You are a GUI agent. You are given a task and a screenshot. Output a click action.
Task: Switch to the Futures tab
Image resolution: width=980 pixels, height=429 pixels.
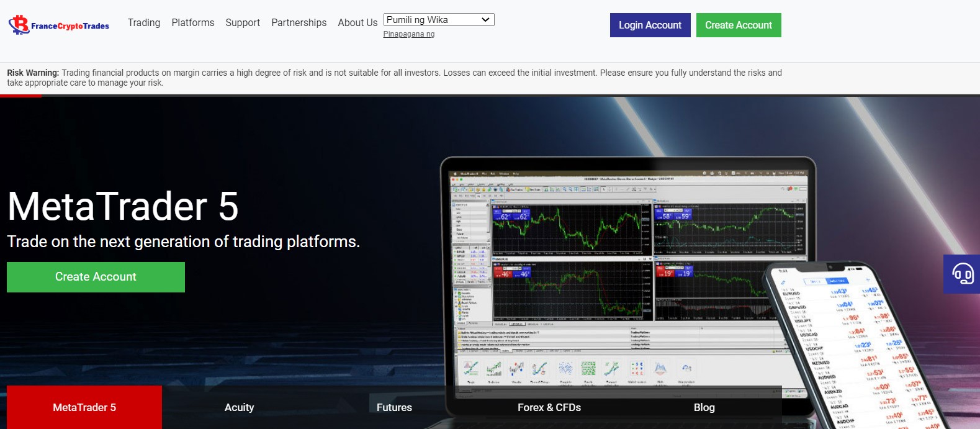point(395,407)
